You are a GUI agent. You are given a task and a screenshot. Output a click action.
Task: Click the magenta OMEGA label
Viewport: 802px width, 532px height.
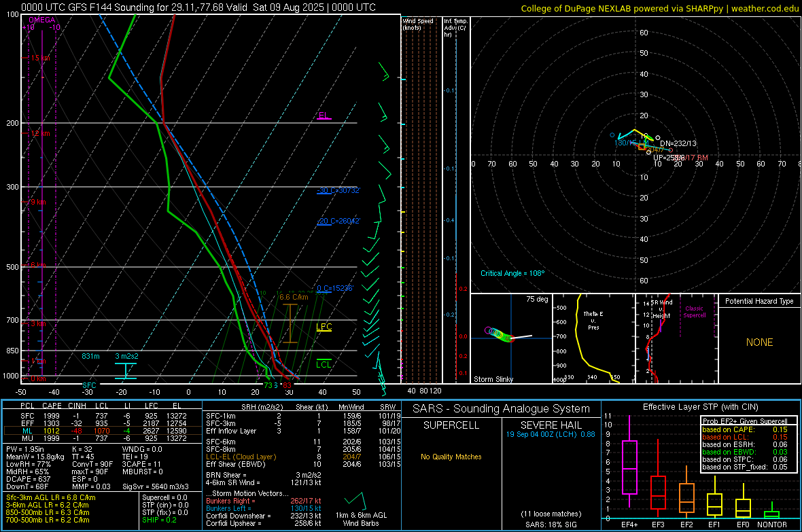(42, 20)
